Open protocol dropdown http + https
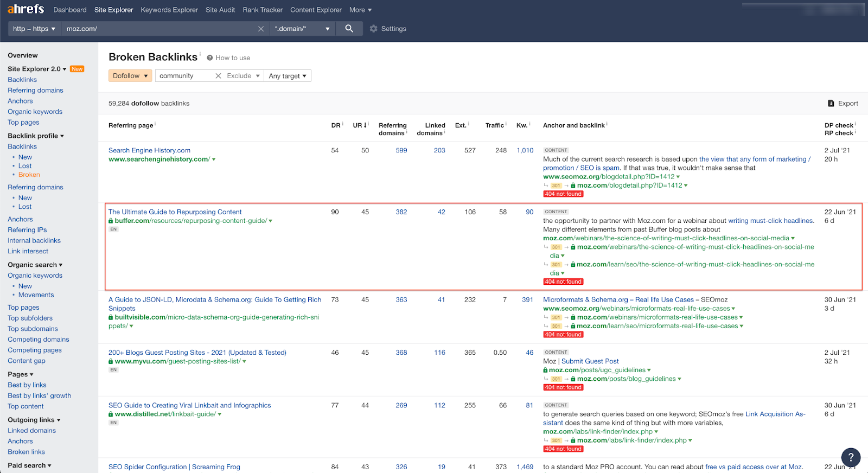Image resolution: width=868 pixels, height=473 pixels. [x=34, y=29]
